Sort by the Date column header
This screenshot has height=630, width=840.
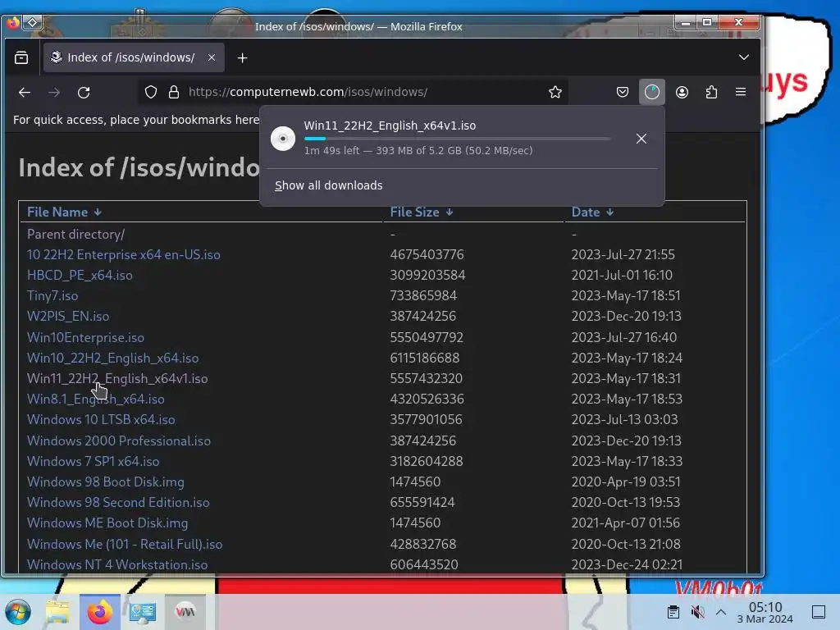click(x=592, y=212)
